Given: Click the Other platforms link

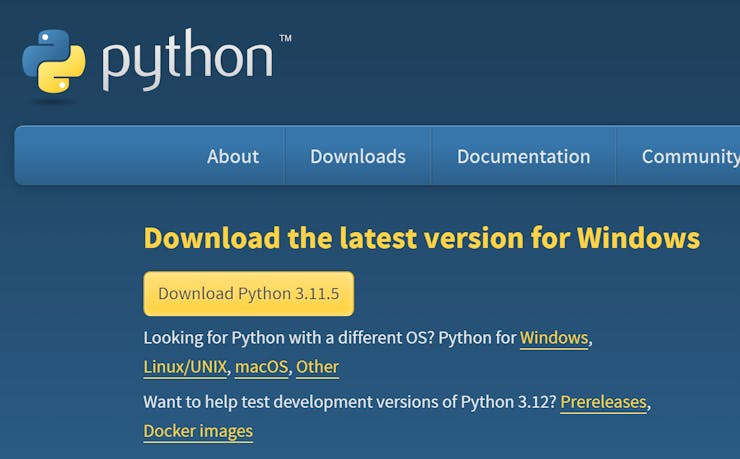Looking at the screenshot, I should point(317,367).
